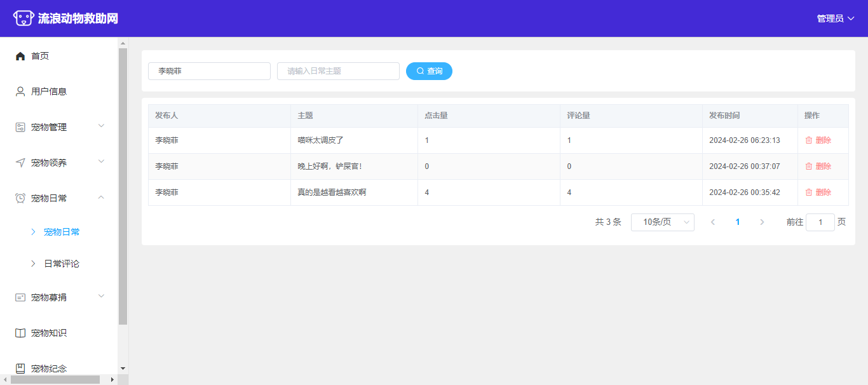Open the 首页 home icon in sidebar

(20, 56)
